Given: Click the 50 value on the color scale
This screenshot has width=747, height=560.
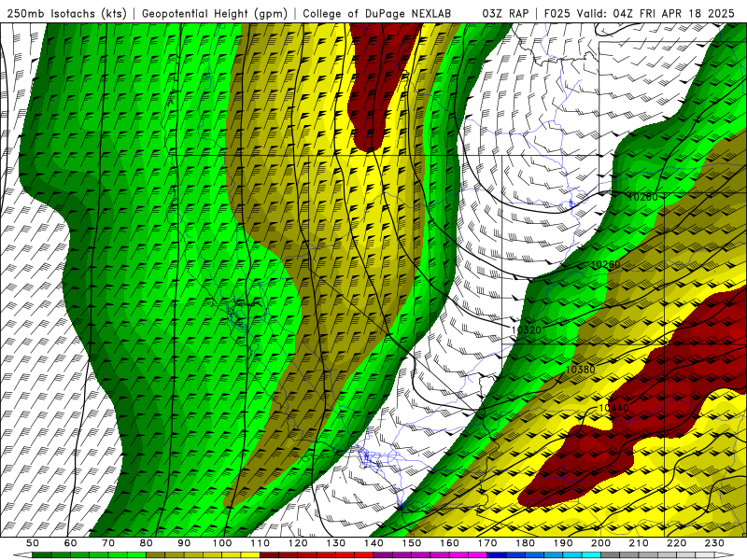Looking at the screenshot, I should [33, 543].
